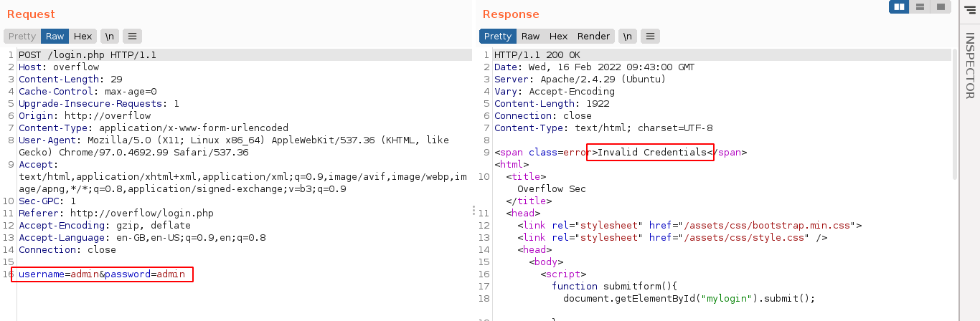This screenshot has width=980, height=321.
Task: Expand the vertical INSPECTOR side panel label
Action: 969,66
